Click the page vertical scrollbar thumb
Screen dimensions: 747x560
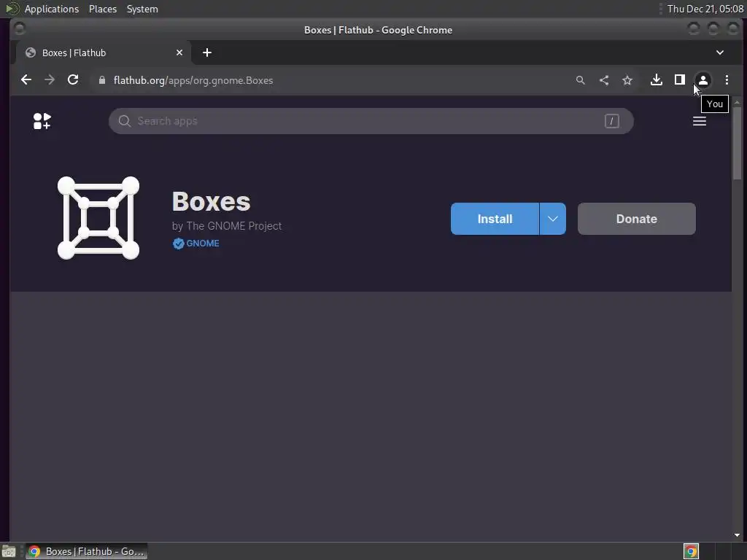737,143
